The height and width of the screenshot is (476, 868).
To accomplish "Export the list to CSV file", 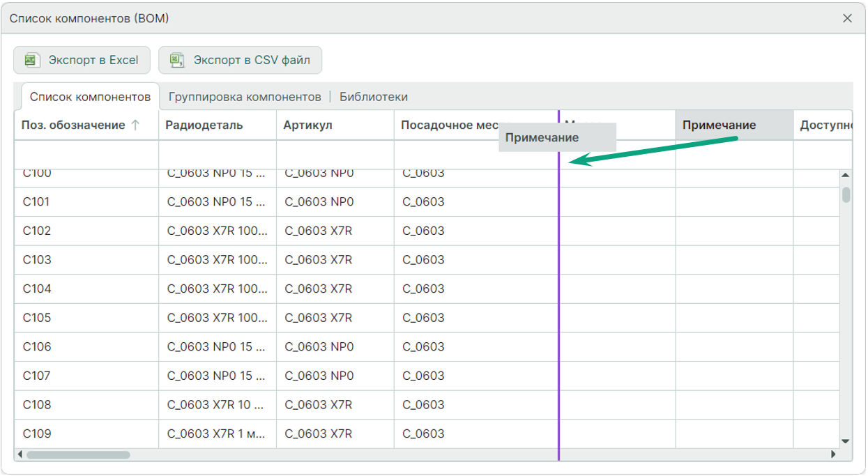I will [240, 60].
